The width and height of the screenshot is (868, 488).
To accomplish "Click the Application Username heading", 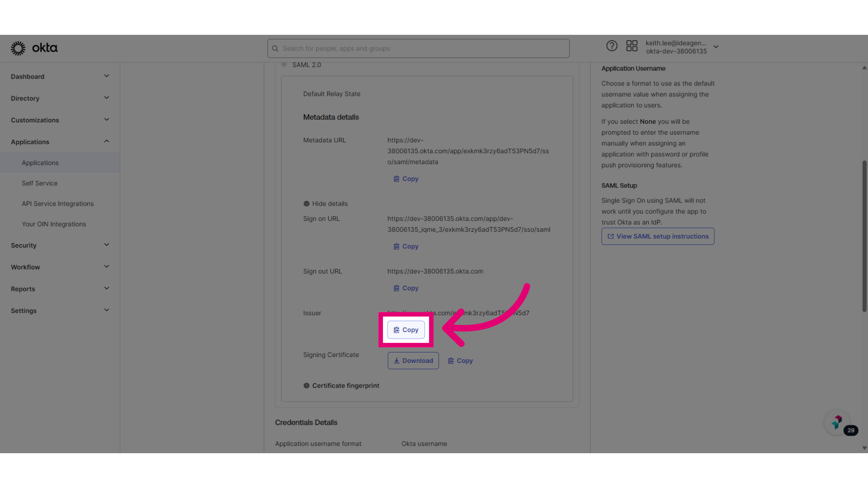I will tap(633, 69).
